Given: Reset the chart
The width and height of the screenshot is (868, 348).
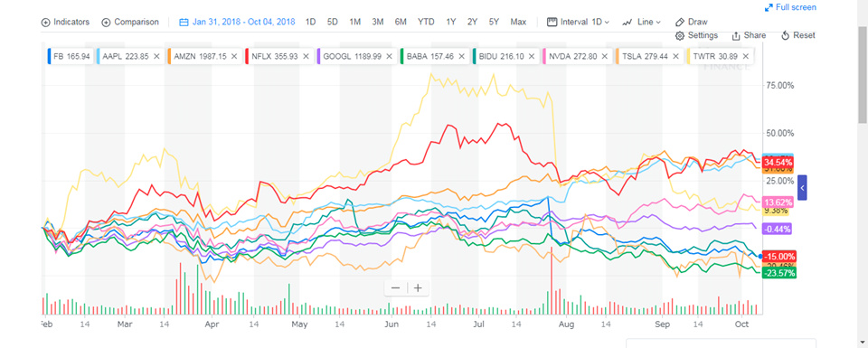Looking at the screenshot, I should pos(797,35).
